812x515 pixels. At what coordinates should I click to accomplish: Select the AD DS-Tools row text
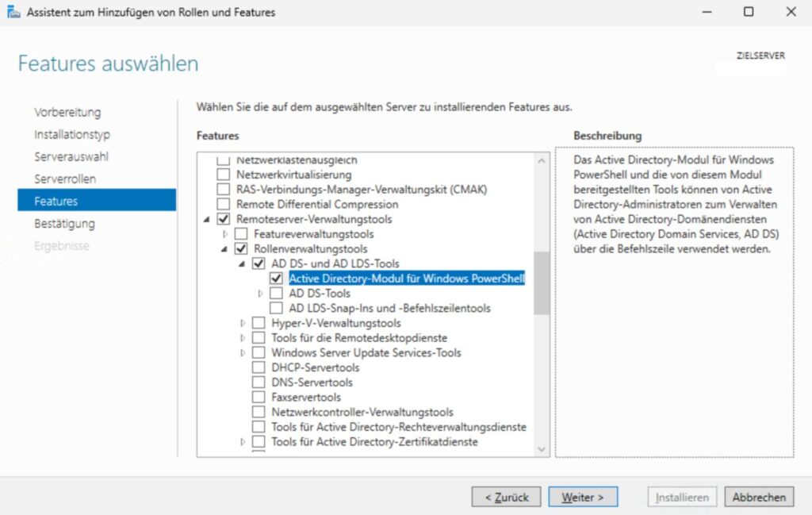[x=320, y=294]
